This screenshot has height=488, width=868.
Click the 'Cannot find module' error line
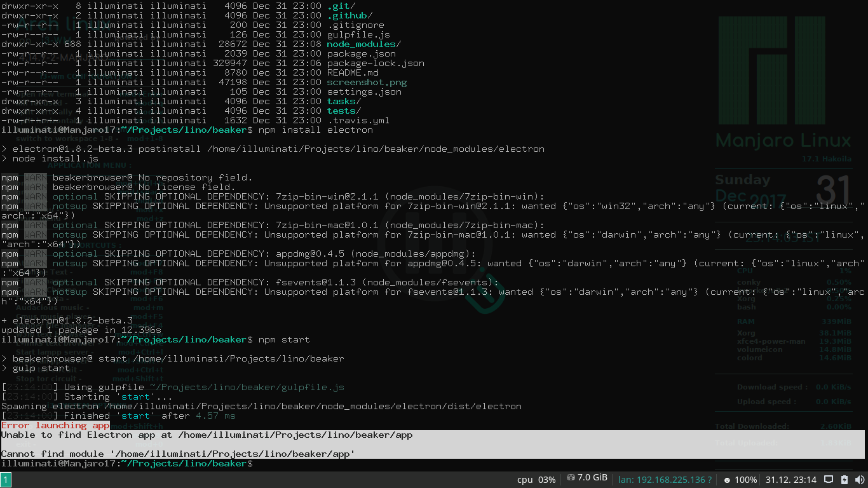click(x=178, y=454)
